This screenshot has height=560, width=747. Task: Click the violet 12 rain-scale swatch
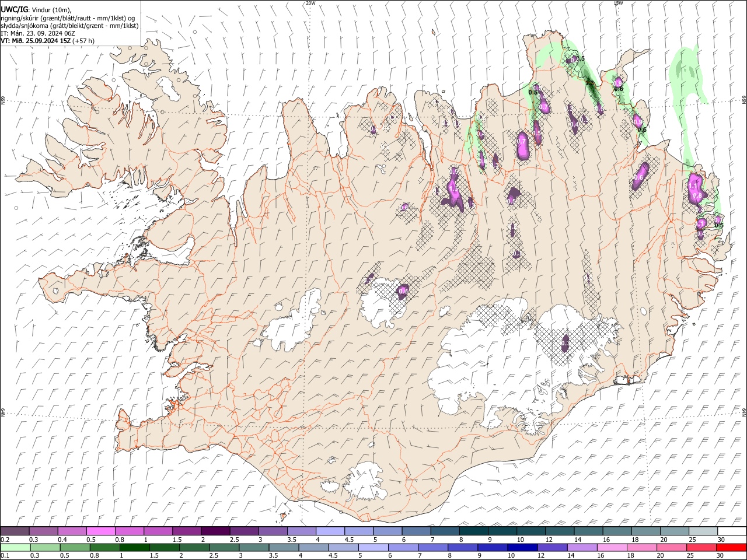click(551, 547)
